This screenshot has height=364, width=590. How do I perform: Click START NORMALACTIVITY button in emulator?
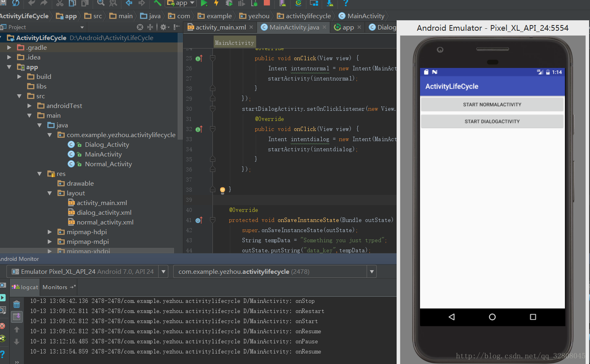pyautogui.click(x=492, y=104)
